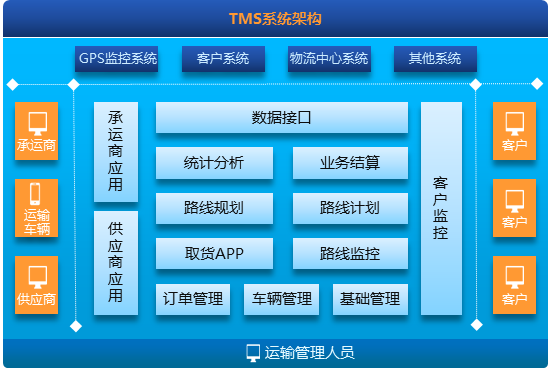Select the middle 客户 monitor icon
The image size is (548, 371).
[515, 201]
